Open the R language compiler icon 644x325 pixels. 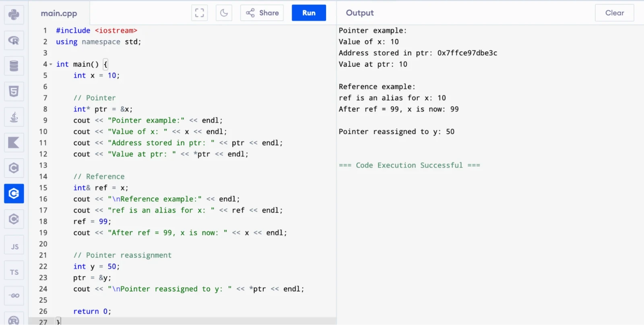point(14,40)
